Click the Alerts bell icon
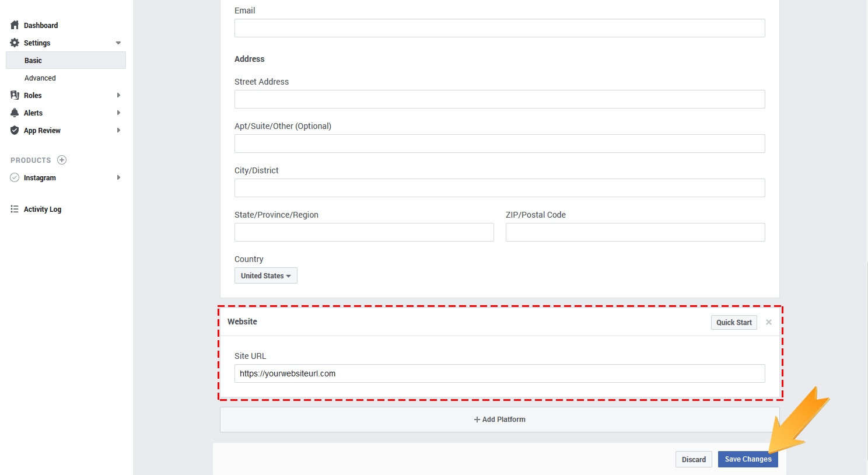 [15, 113]
